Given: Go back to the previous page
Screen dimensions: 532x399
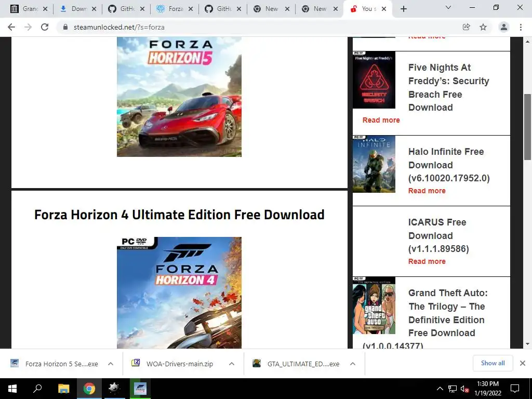Looking at the screenshot, I should [x=11, y=27].
